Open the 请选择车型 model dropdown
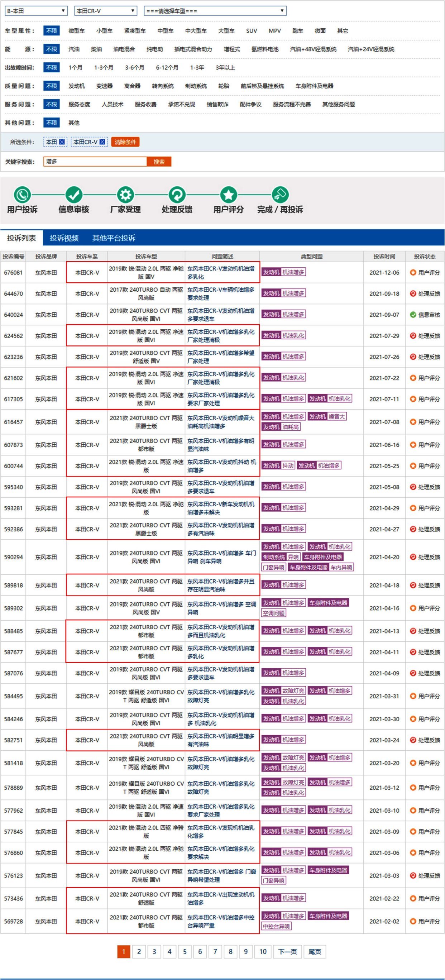Screen dimensions: 445x980 215,11
